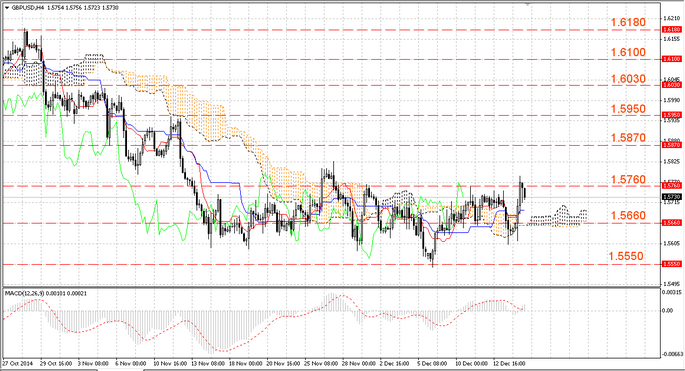Viewport: 685px width, 371px height.
Task: Click the orange 1.5760 level text label
Action: pos(628,180)
